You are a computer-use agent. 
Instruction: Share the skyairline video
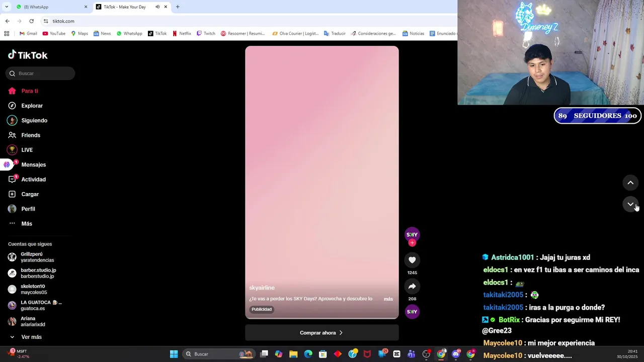412,286
